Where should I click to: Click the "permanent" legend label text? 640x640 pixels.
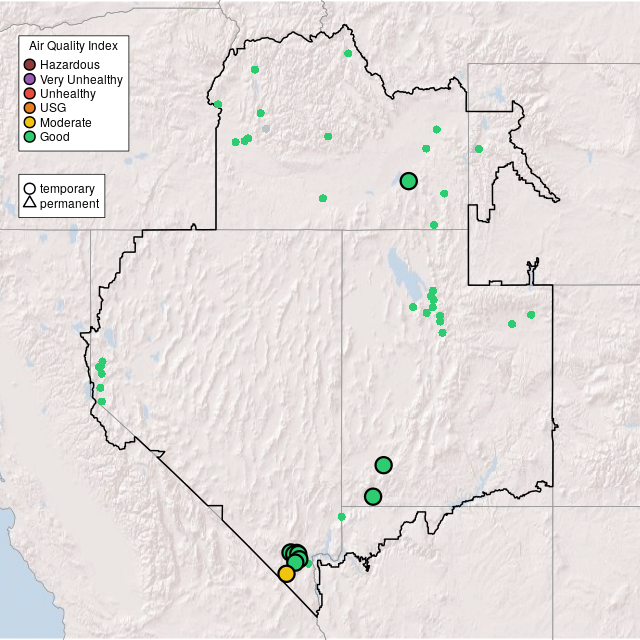click(x=69, y=204)
